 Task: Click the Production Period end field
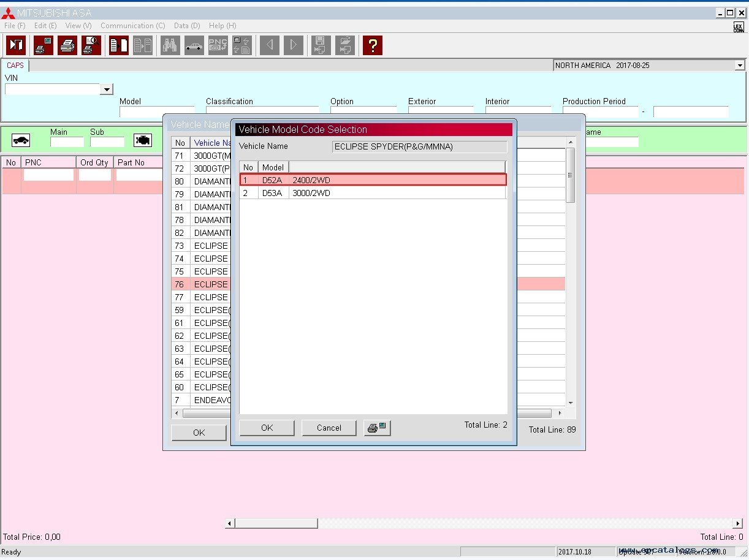(x=691, y=112)
